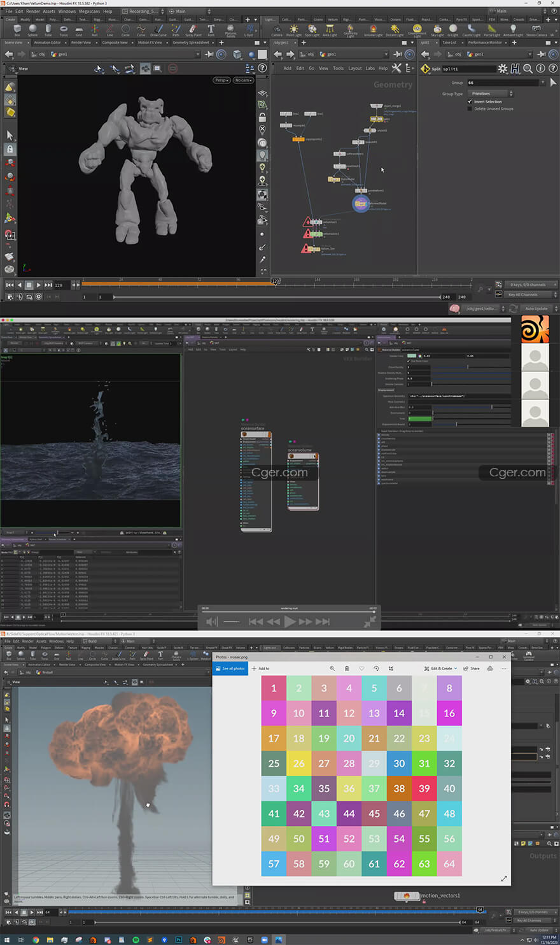Open the Megascans menu in top Houdini window
This screenshot has height=945, width=560.
coord(89,11)
